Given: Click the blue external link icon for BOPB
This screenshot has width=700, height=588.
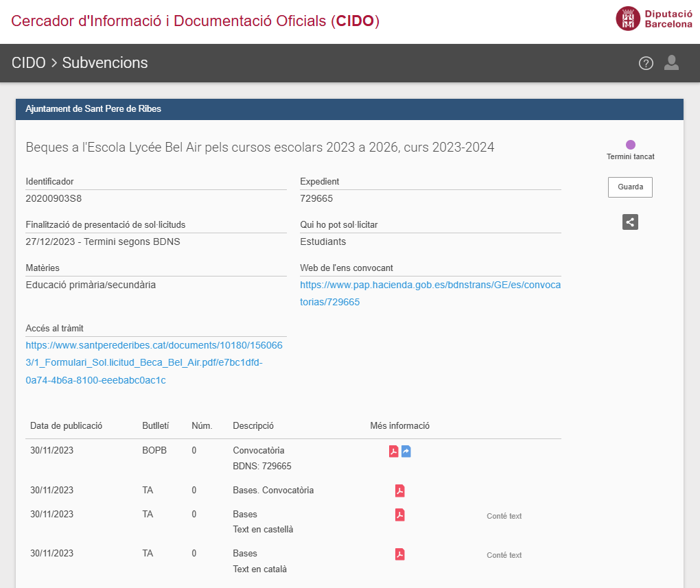Looking at the screenshot, I should point(406,451).
